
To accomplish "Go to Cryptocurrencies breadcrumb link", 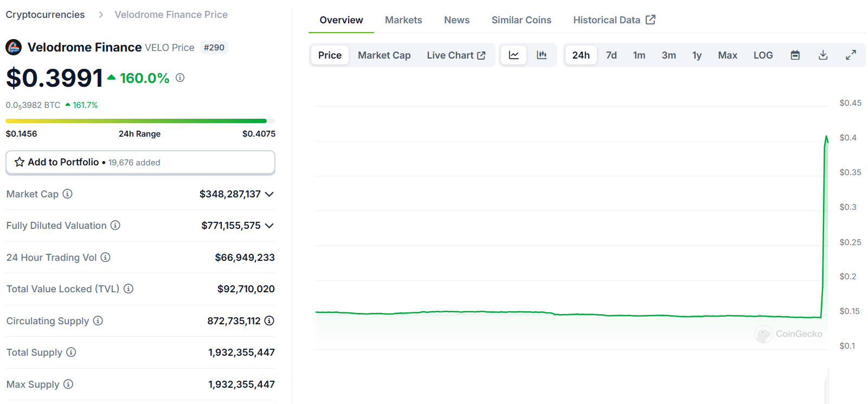I will (x=45, y=15).
